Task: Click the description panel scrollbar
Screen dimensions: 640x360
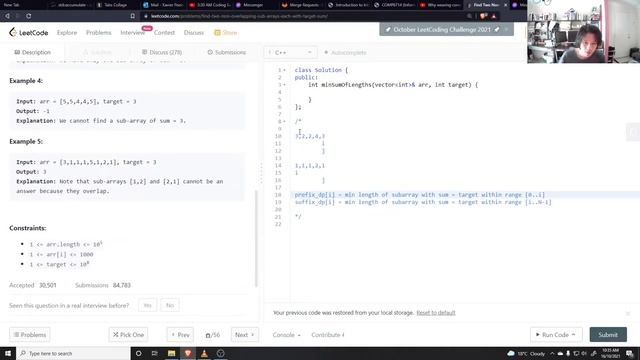Action: 256,238
